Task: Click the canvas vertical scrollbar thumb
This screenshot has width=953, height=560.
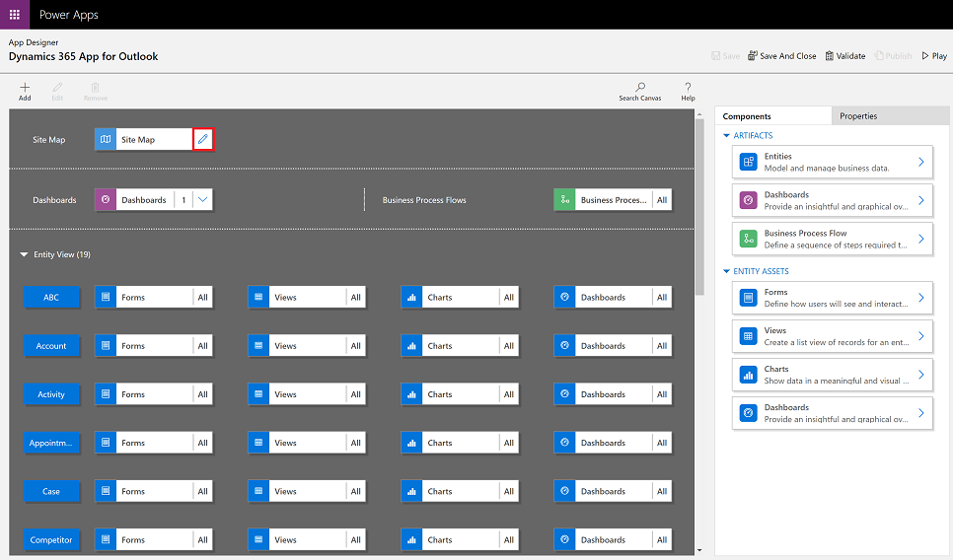Action: point(698,206)
